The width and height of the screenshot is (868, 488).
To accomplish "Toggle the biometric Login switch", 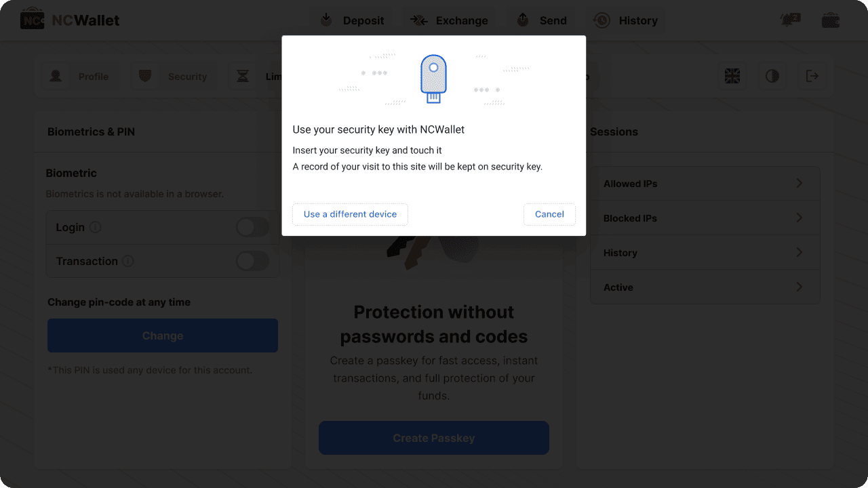I will (252, 227).
